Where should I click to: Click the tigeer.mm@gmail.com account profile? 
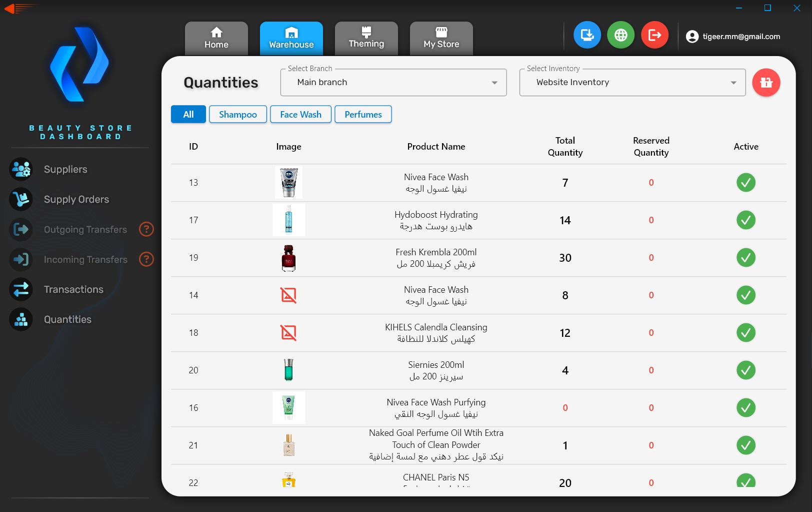click(733, 37)
